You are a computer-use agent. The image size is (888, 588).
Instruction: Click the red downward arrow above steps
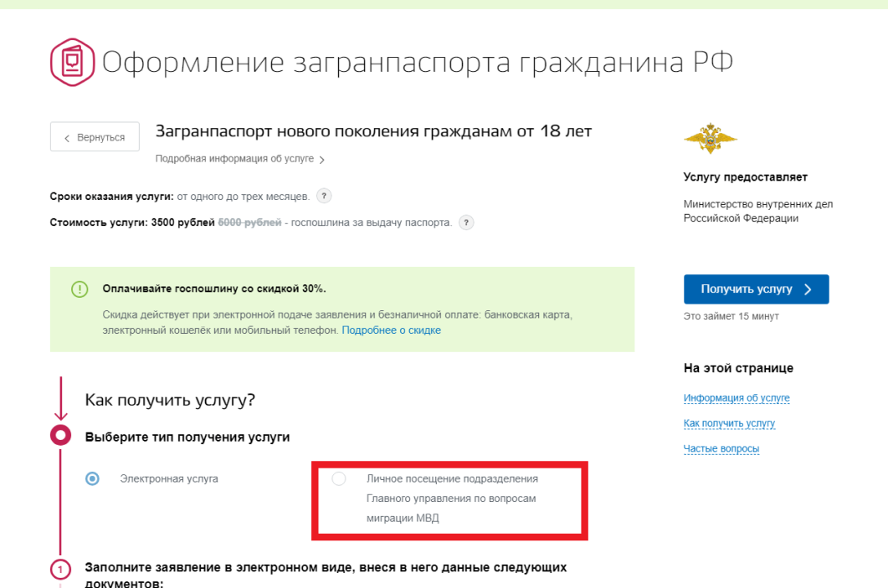pos(60,400)
